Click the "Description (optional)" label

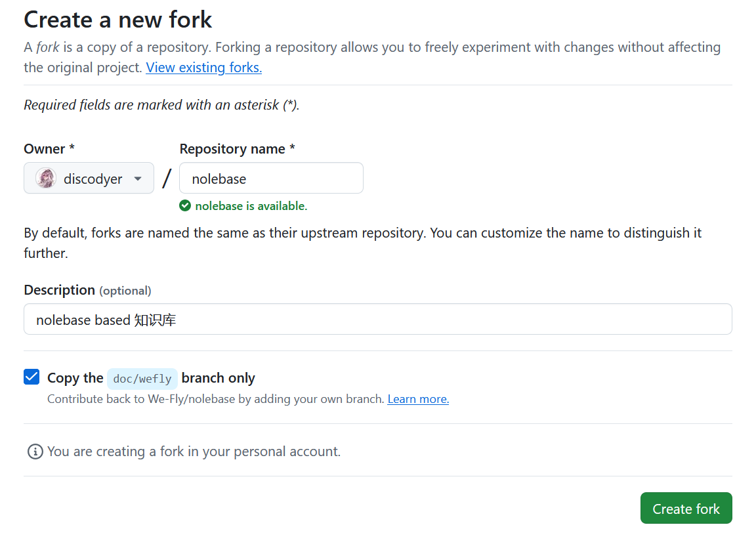(x=87, y=290)
